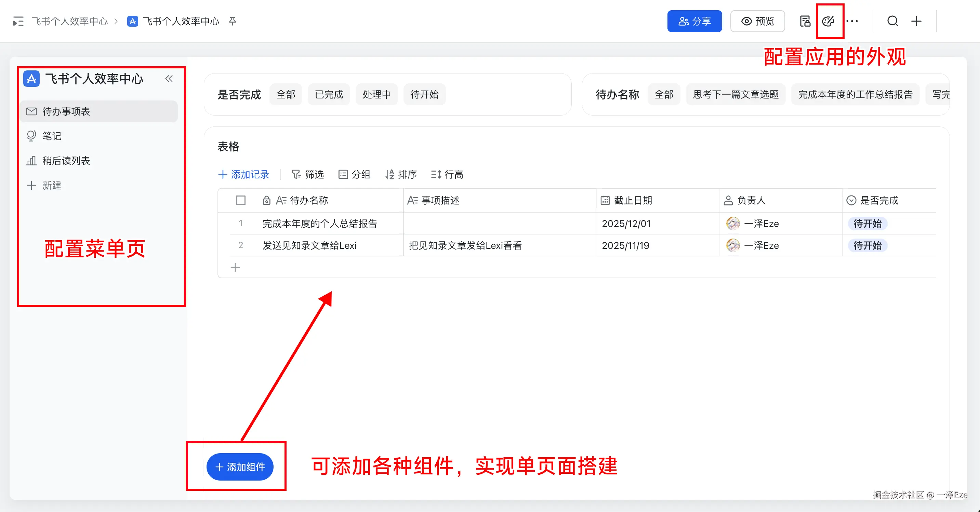Click the plus to add new table row
The width and height of the screenshot is (980, 512).
(235, 267)
